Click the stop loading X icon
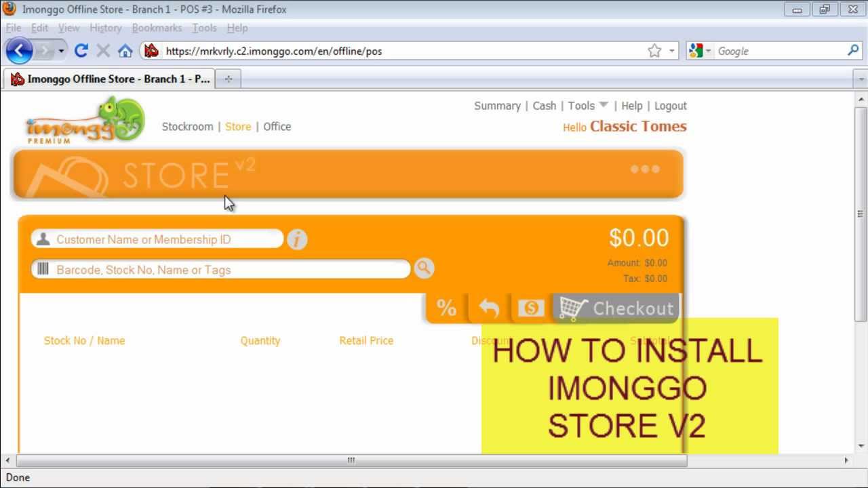 (103, 51)
